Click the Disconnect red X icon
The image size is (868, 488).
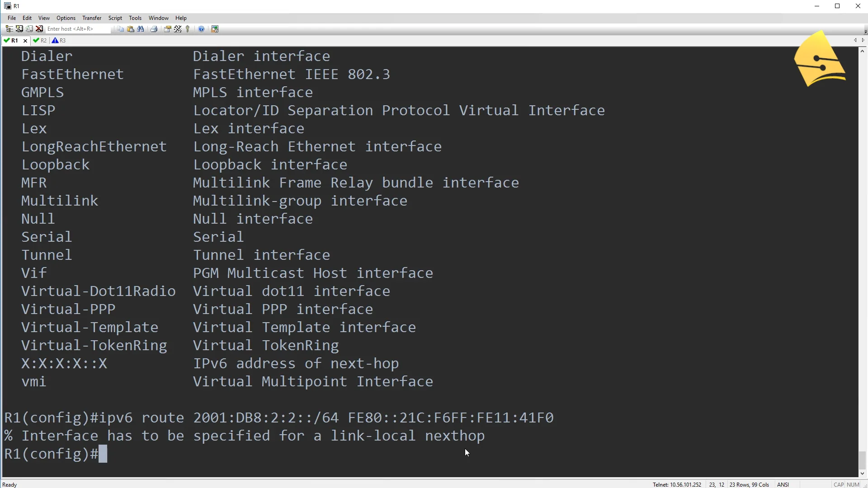39,29
